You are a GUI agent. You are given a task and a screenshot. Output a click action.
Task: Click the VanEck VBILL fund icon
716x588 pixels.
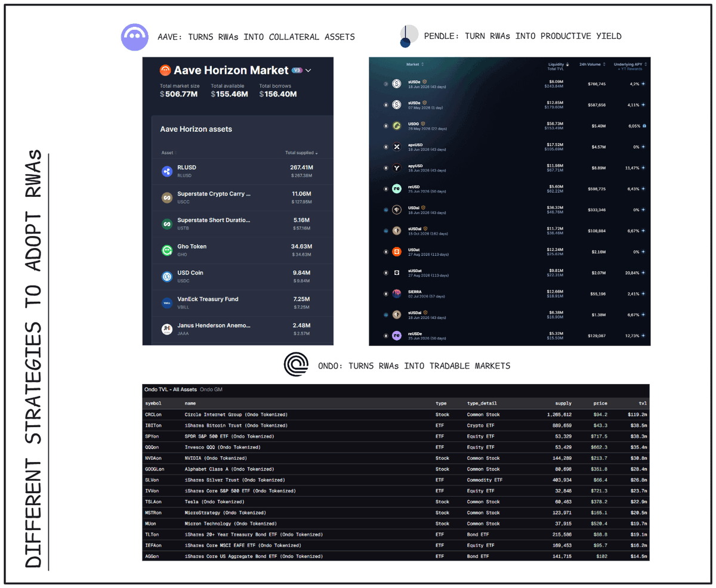(x=167, y=303)
